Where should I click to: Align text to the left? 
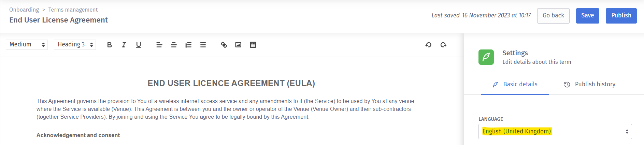point(159,45)
